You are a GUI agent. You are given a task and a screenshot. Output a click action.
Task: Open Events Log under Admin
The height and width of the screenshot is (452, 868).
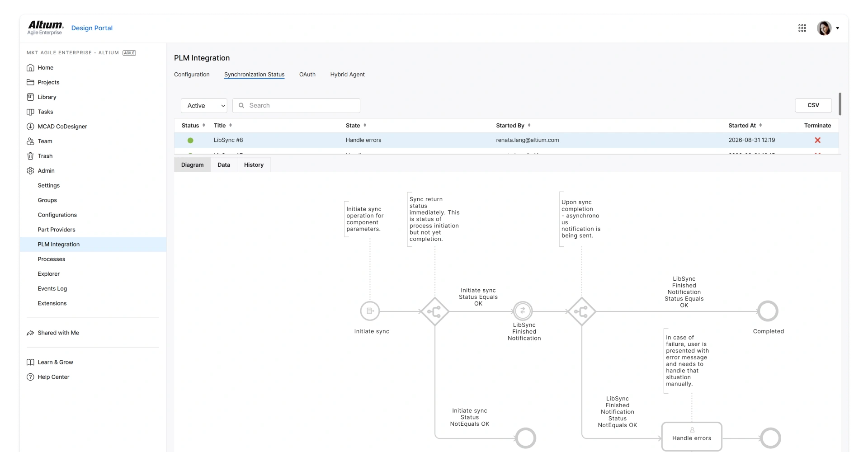[x=52, y=288]
